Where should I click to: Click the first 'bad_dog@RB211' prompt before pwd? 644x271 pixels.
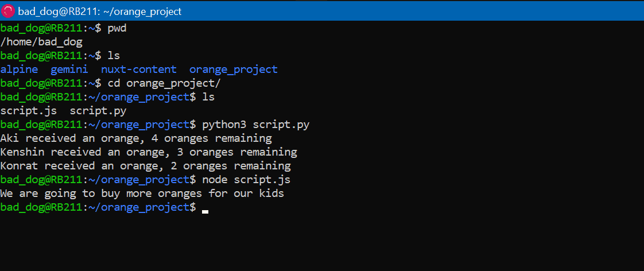pos(41,29)
